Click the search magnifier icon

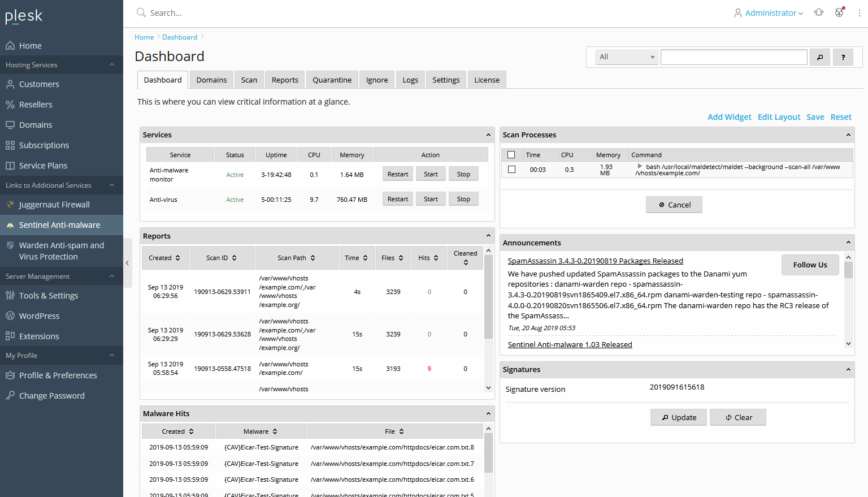point(141,12)
